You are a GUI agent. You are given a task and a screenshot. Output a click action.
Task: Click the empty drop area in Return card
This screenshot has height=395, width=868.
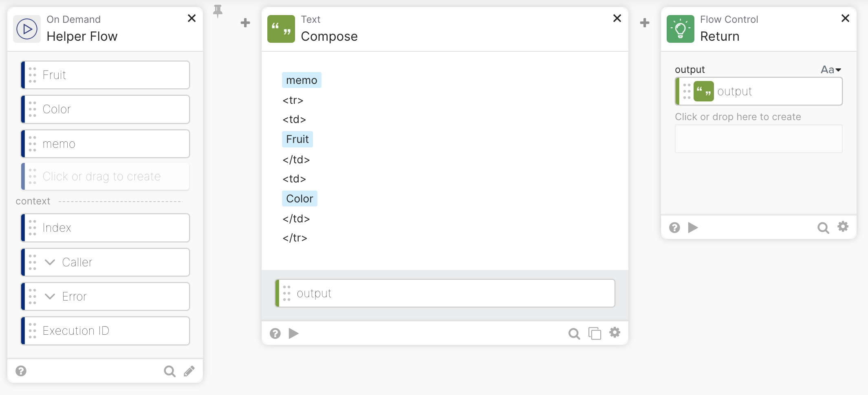(x=758, y=139)
